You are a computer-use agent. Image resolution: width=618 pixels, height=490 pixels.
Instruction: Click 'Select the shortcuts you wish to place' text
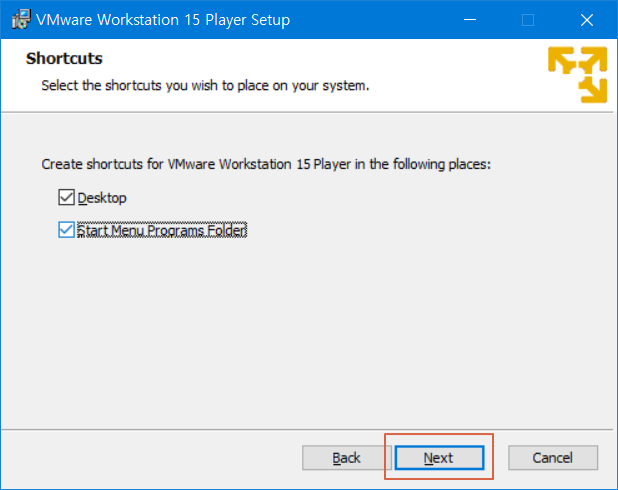click(x=205, y=86)
